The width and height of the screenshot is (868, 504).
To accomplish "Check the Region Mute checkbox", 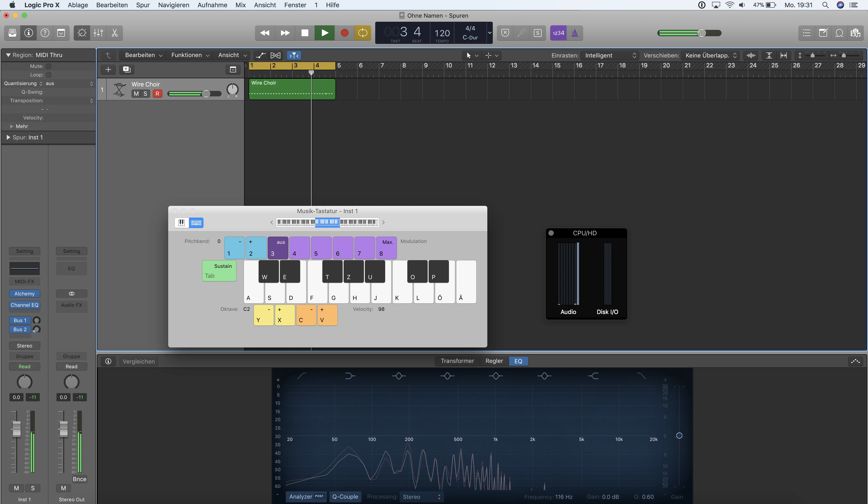I will [x=49, y=66].
